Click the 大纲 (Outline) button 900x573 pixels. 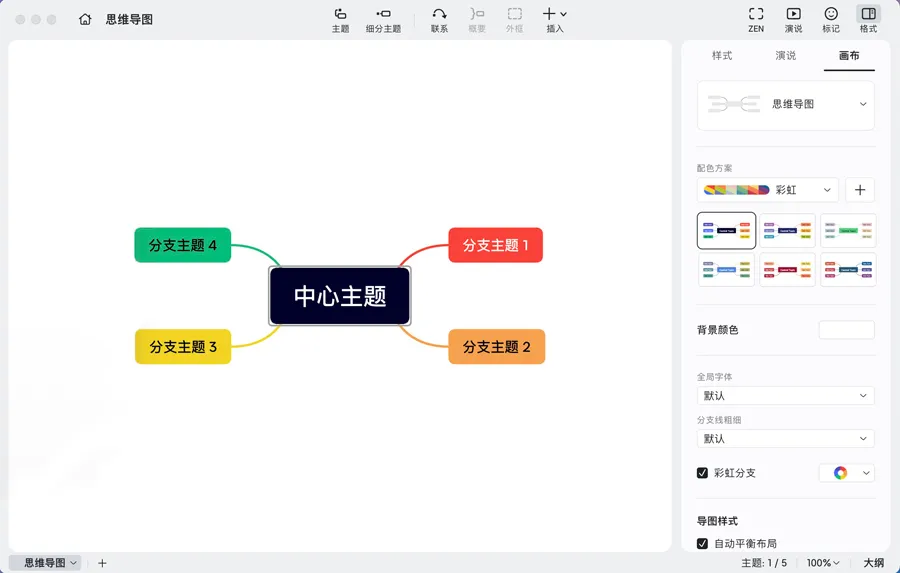click(873, 563)
